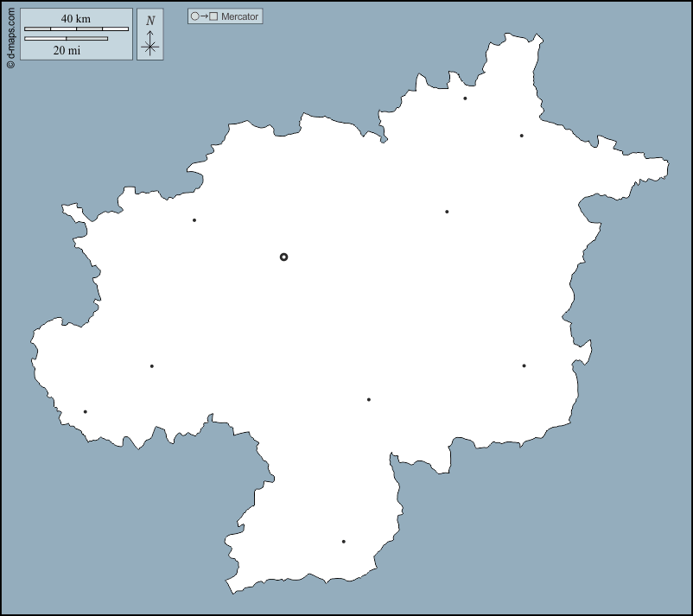Click the westernmost city dot

click(85, 412)
